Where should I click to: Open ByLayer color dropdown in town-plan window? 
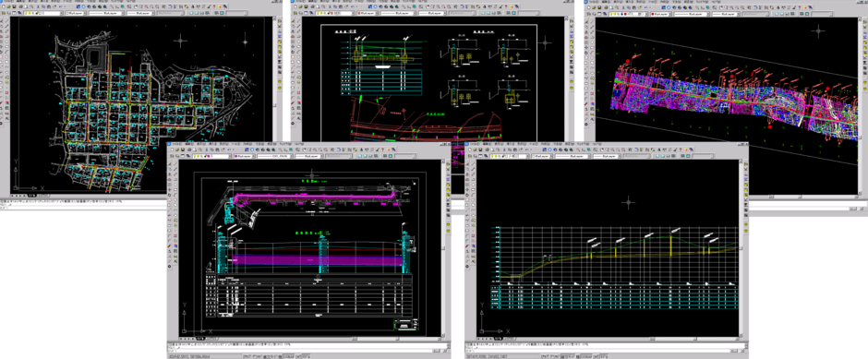point(76,13)
